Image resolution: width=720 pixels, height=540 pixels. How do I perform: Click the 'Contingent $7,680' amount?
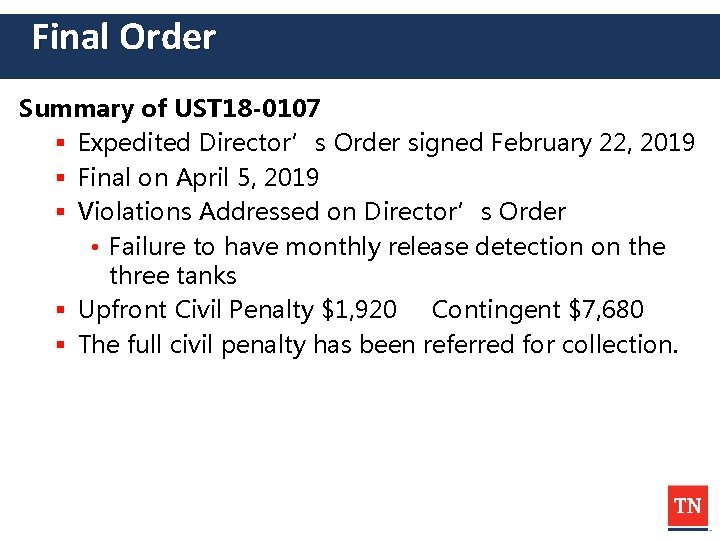(538, 309)
